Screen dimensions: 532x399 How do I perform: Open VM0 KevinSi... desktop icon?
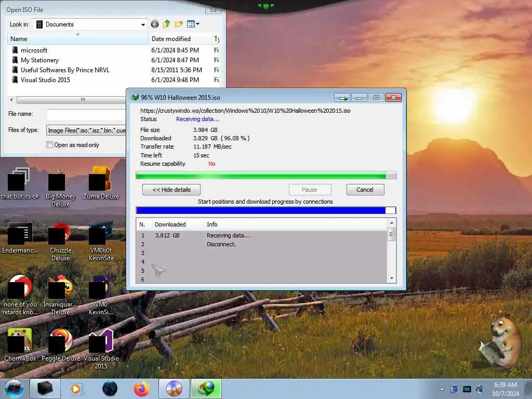pos(101,295)
